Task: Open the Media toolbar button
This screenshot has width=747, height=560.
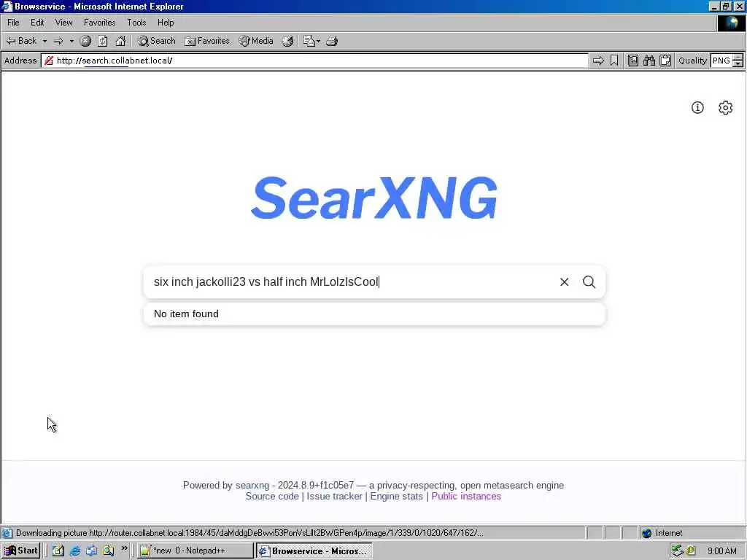Action: click(256, 41)
